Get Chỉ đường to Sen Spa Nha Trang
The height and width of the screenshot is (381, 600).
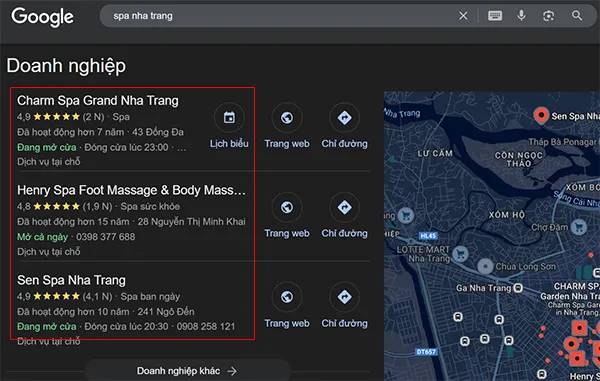[x=344, y=305]
